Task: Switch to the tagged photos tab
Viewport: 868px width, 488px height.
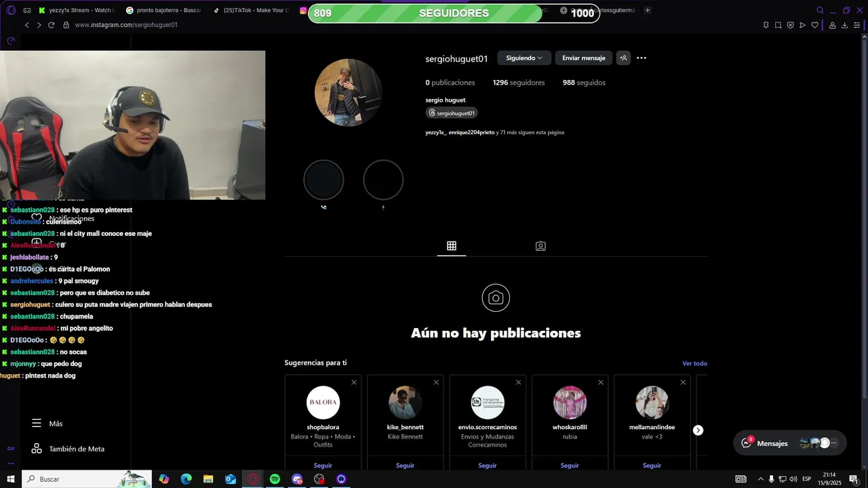Action: pos(540,246)
